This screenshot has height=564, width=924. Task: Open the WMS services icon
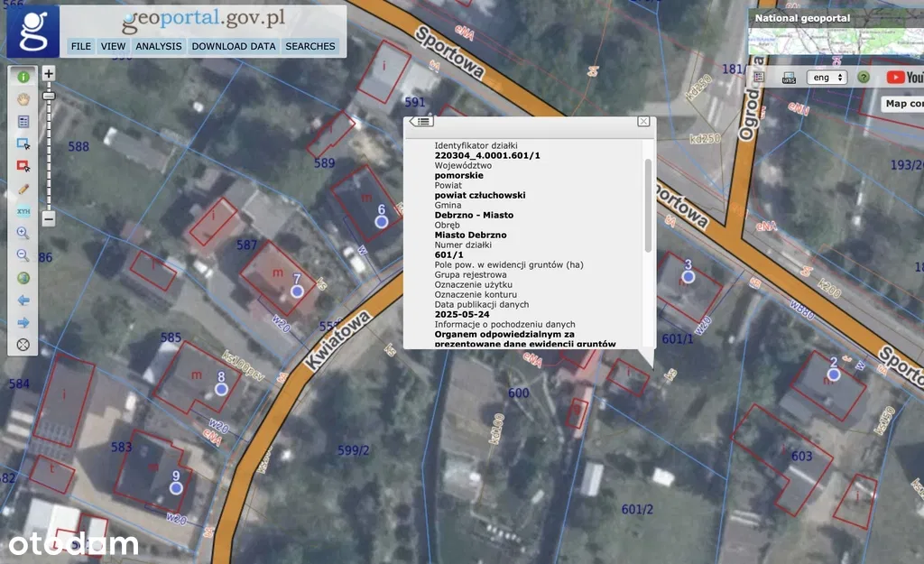point(788,78)
